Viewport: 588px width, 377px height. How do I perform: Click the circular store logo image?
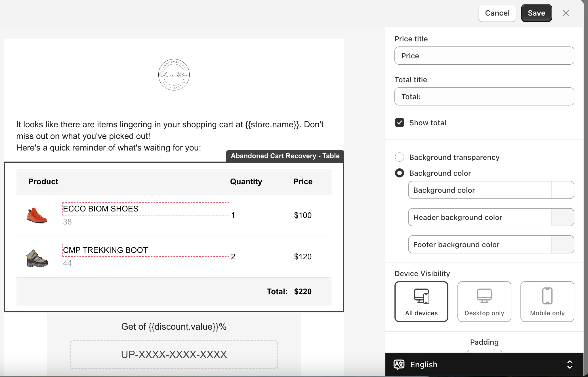[174, 75]
